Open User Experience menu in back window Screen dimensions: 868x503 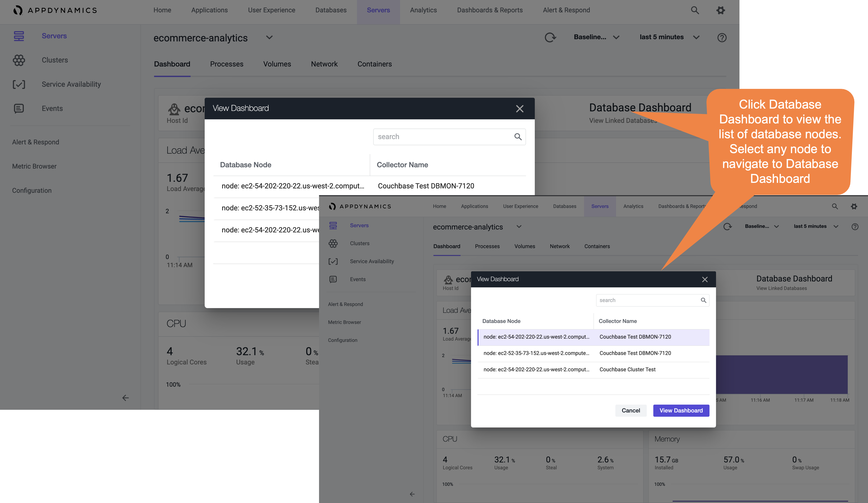pos(271,10)
